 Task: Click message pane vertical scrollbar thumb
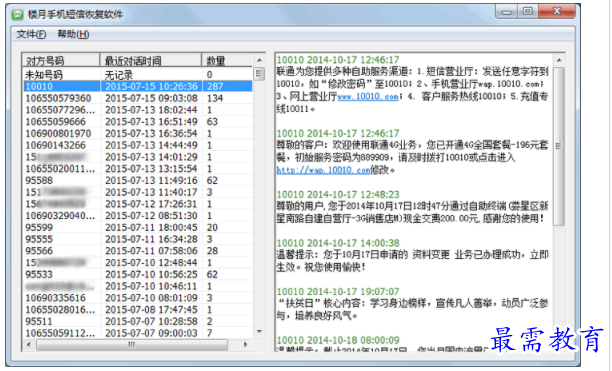coord(559,147)
